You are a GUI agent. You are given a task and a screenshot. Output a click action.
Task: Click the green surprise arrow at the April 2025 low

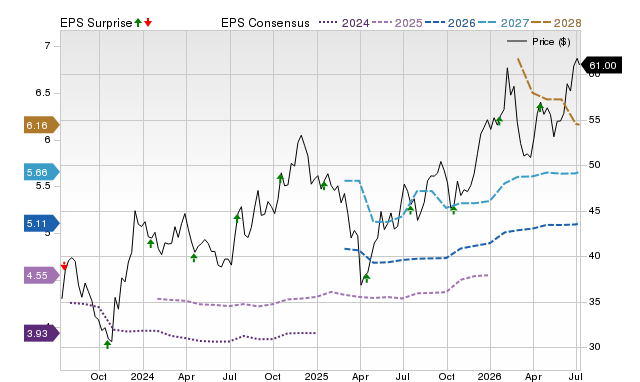367,278
